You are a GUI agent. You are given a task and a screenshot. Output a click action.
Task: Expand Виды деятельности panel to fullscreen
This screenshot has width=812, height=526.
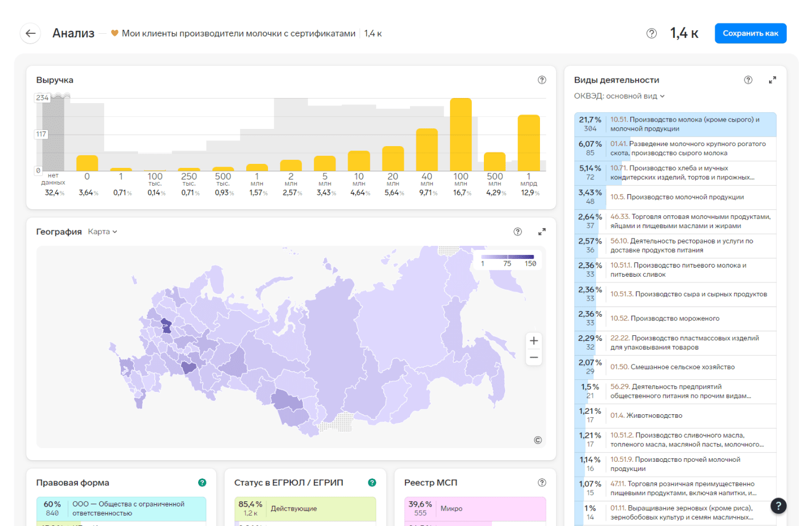pyautogui.click(x=772, y=80)
